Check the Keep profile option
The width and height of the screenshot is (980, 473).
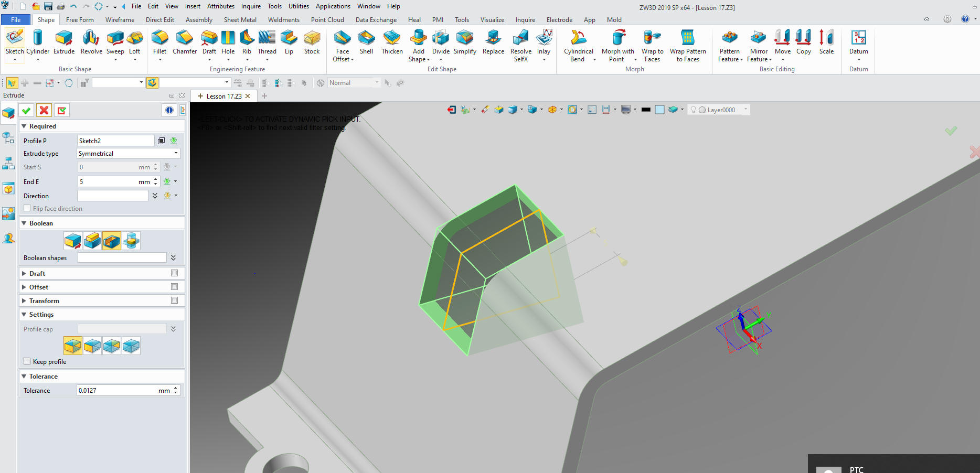pos(27,361)
